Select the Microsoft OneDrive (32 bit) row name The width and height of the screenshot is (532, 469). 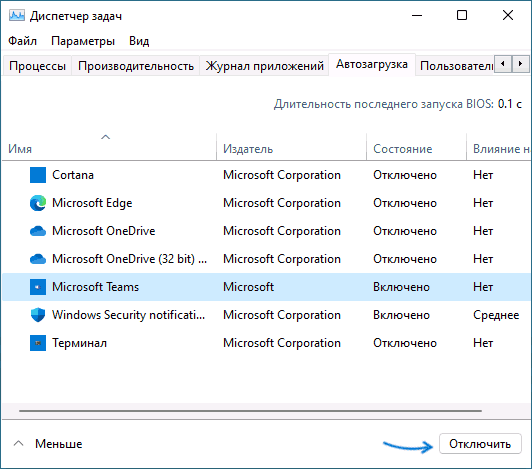(129, 259)
